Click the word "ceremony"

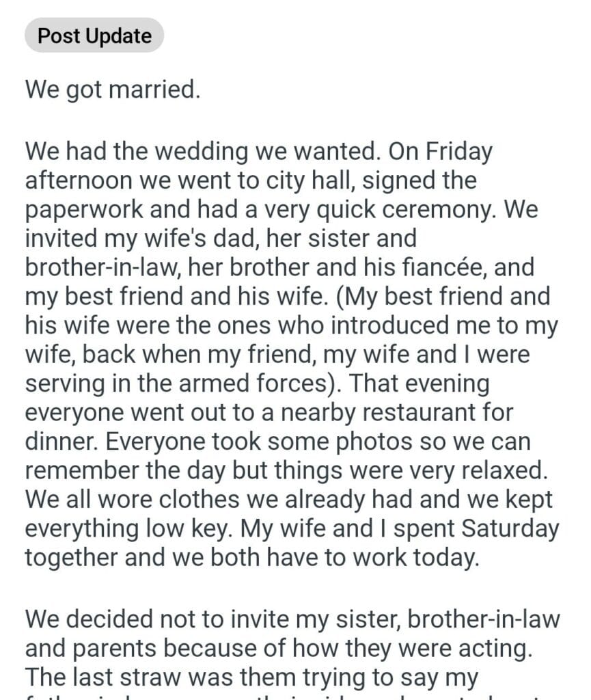[x=430, y=211]
